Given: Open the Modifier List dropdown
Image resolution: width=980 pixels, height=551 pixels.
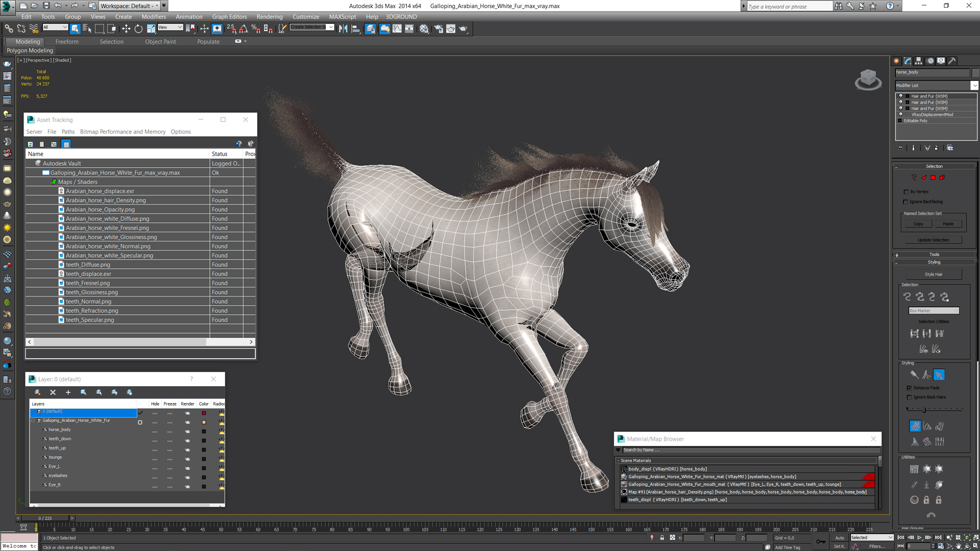Looking at the screenshot, I should 974,85.
